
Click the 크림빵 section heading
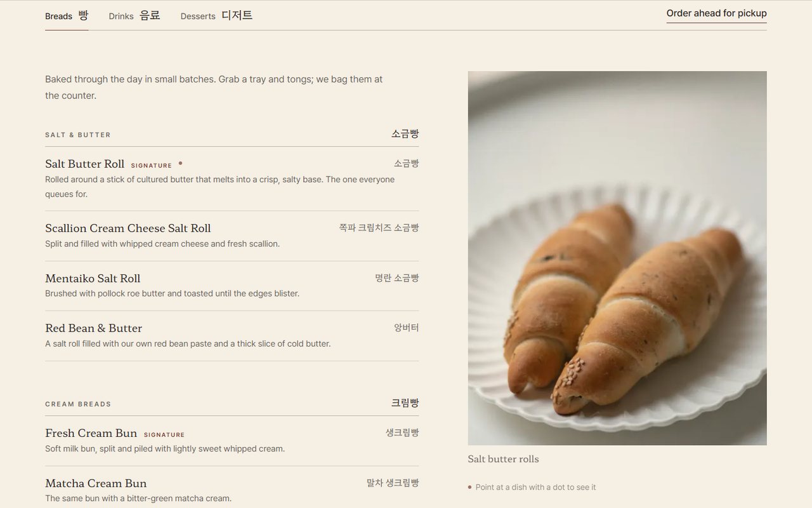tap(405, 403)
